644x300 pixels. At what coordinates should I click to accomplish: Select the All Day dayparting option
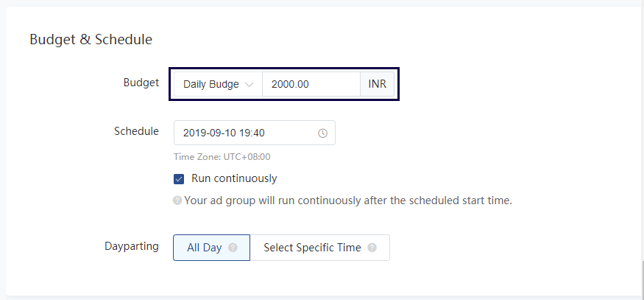pos(204,248)
